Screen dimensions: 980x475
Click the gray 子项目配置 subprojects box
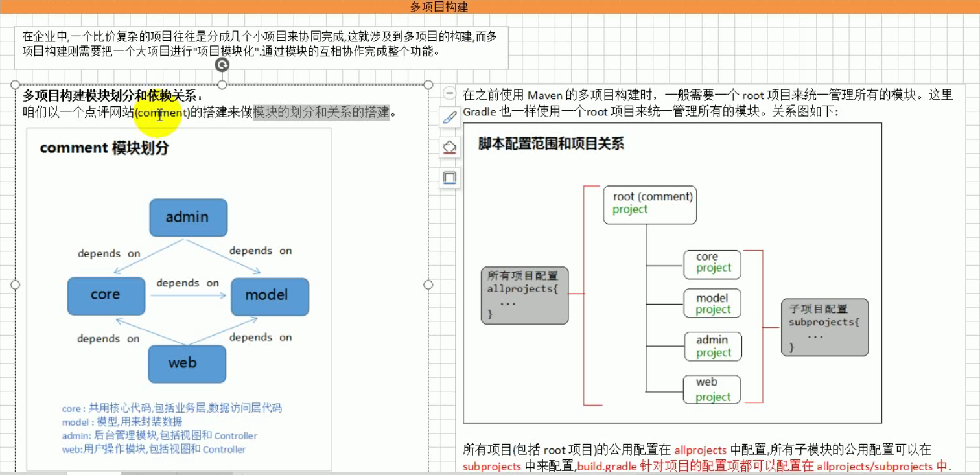825,327
